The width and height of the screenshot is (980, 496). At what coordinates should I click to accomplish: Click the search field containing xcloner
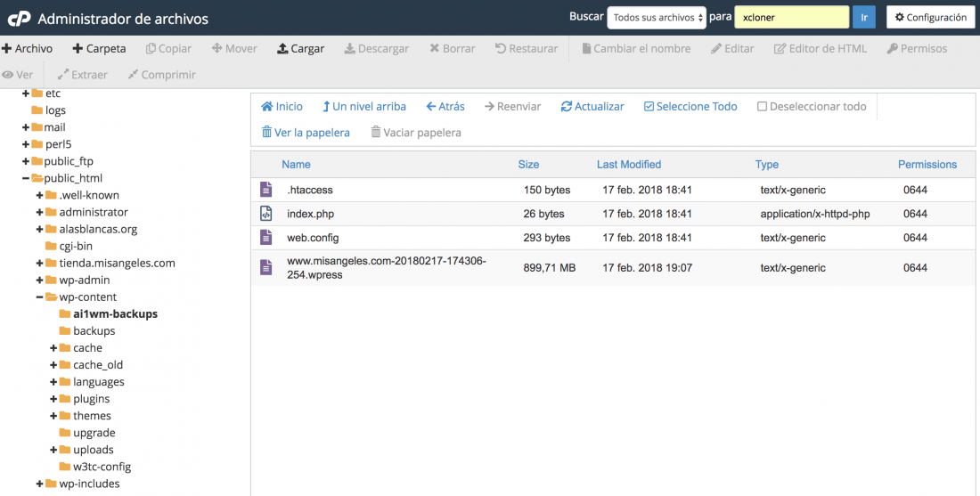point(791,18)
